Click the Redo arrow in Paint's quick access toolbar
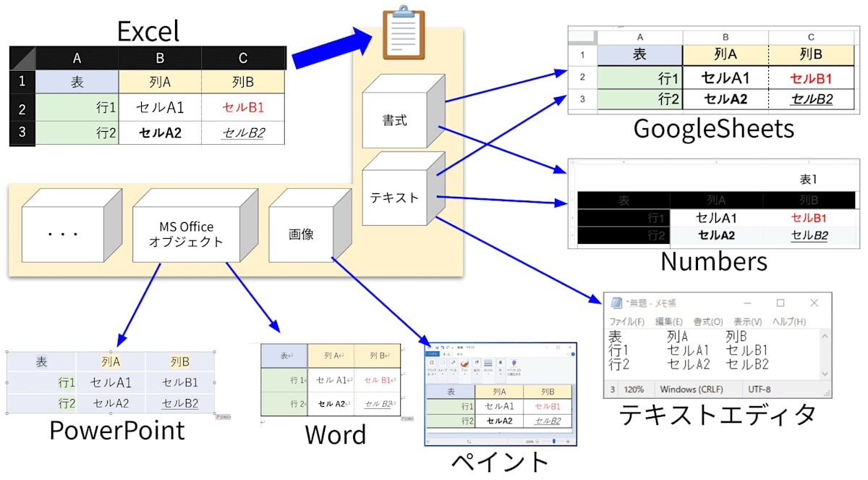The image size is (868, 480). (x=448, y=348)
